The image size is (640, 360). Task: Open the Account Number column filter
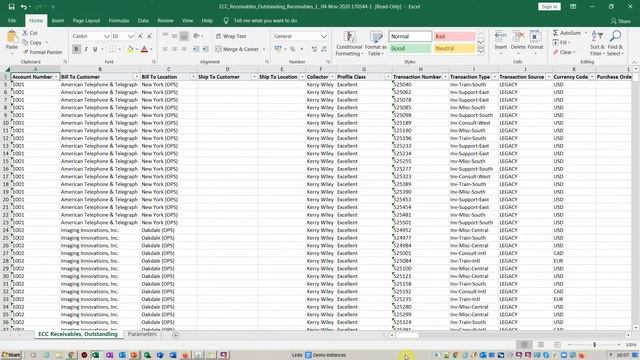pyautogui.click(x=56, y=77)
